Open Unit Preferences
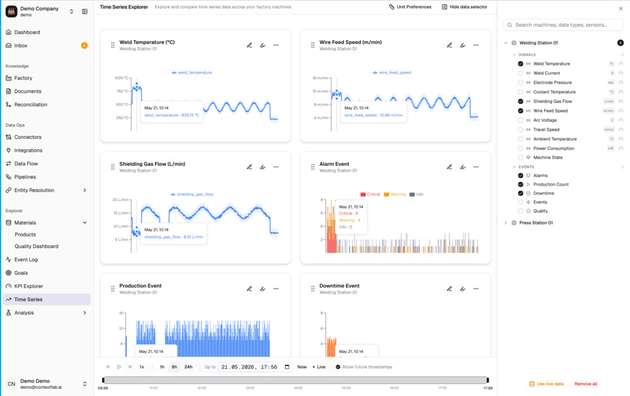The image size is (630, 396). point(410,7)
